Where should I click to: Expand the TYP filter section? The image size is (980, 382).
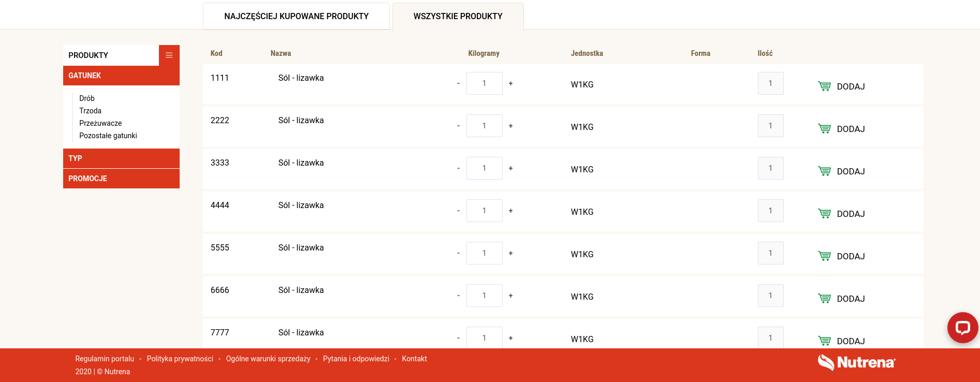pyautogui.click(x=121, y=158)
